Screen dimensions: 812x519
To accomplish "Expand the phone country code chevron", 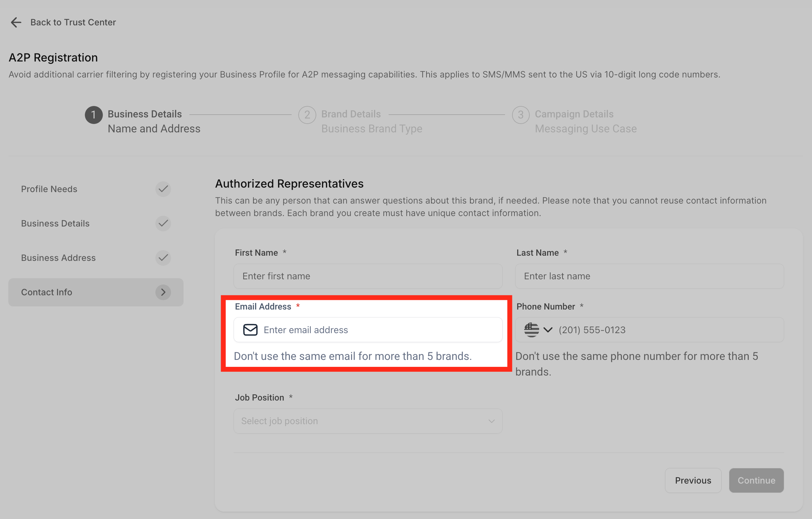I will (548, 330).
